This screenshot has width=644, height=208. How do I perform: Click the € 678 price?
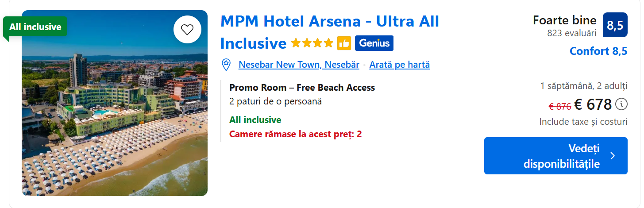(x=593, y=105)
